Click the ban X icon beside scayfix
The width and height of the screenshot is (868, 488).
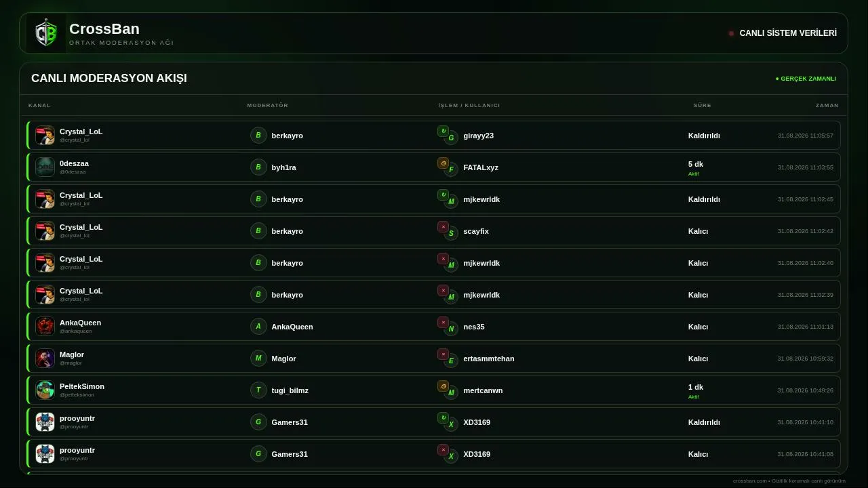pyautogui.click(x=443, y=226)
